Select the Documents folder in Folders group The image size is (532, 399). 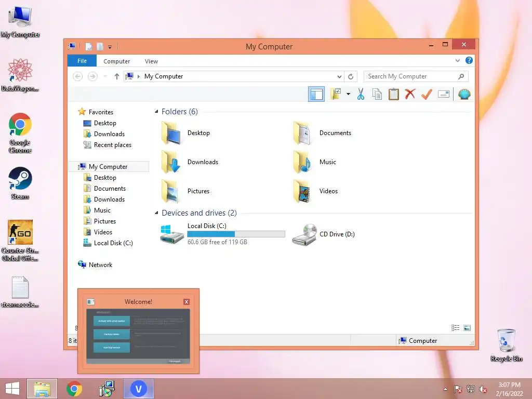pyautogui.click(x=322, y=133)
